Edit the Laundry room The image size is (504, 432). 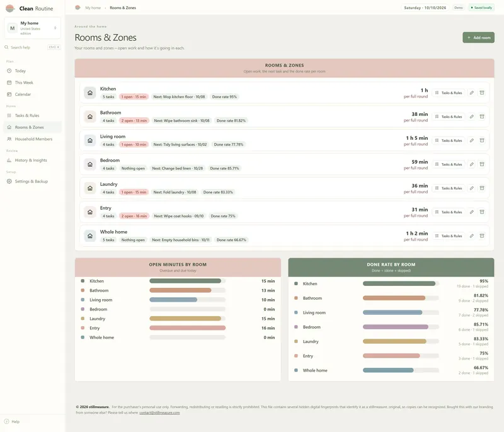[471, 188]
